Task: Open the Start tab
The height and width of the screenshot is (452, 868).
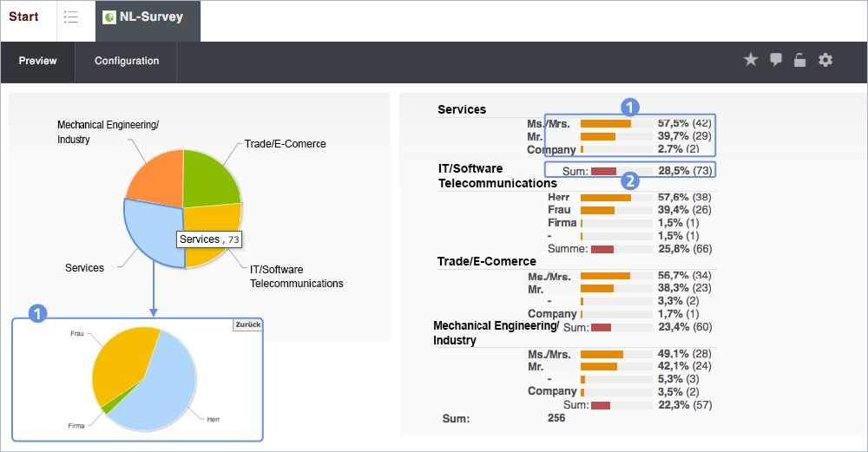Action: click(x=23, y=17)
